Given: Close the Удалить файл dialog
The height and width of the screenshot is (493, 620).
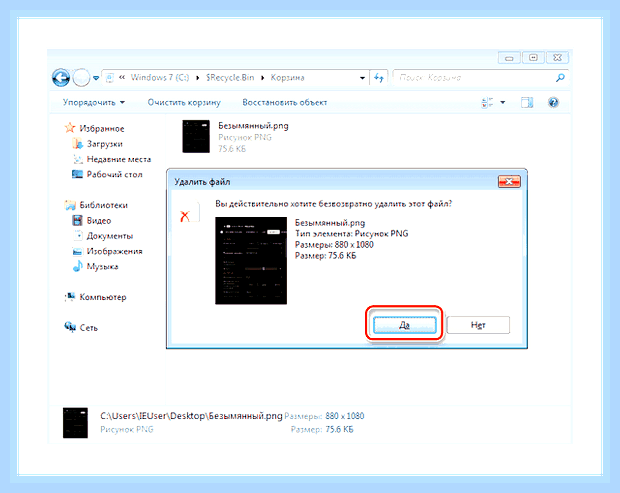Looking at the screenshot, I should (x=509, y=181).
